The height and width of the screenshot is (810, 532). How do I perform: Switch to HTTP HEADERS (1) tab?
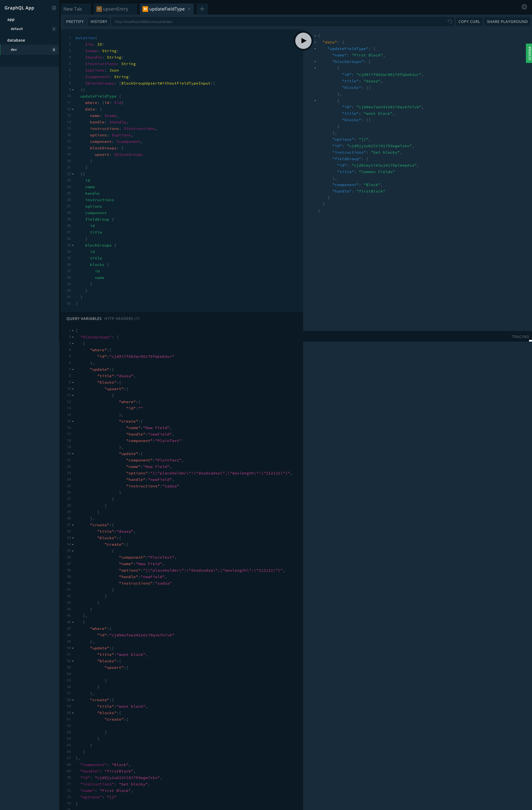pyautogui.click(x=122, y=319)
